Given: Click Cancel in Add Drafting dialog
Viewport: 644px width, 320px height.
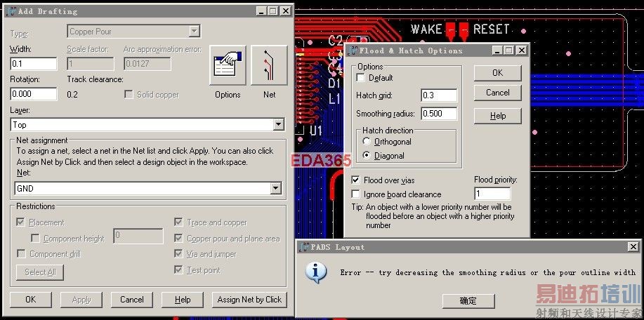Looking at the screenshot, I should click(x=132, y=300).
